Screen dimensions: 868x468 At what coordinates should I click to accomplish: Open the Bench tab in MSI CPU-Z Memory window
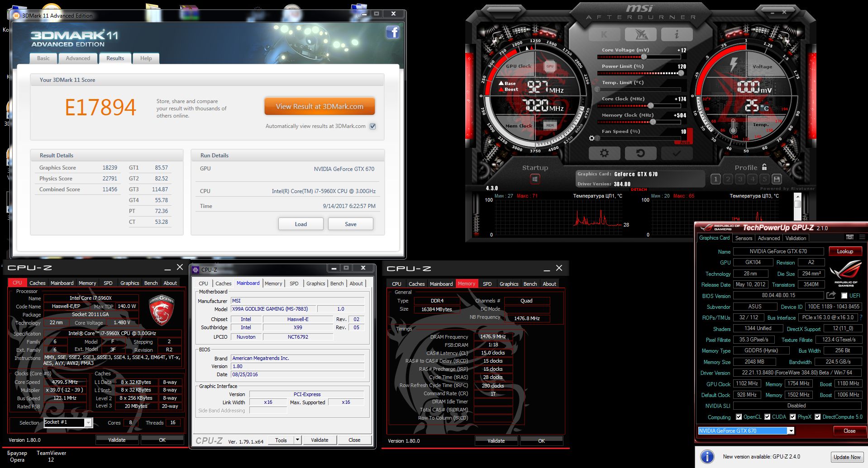530,284
